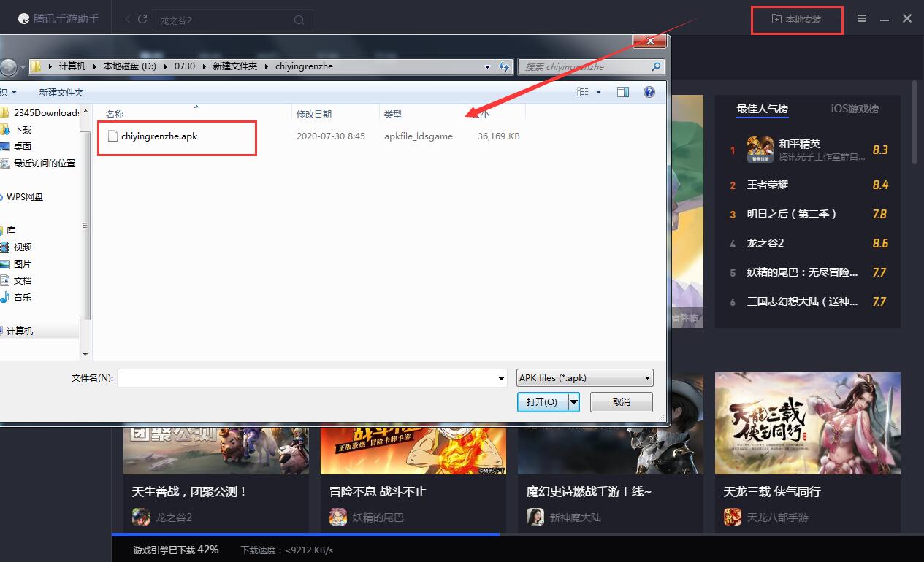Expand the address bar history dropdown
Screen dimensions: 924x562
point(488,66)
